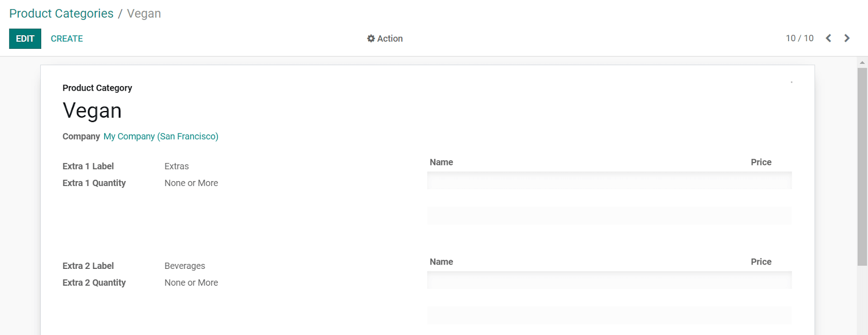Go to next record arrow

(x=847, y=38)
